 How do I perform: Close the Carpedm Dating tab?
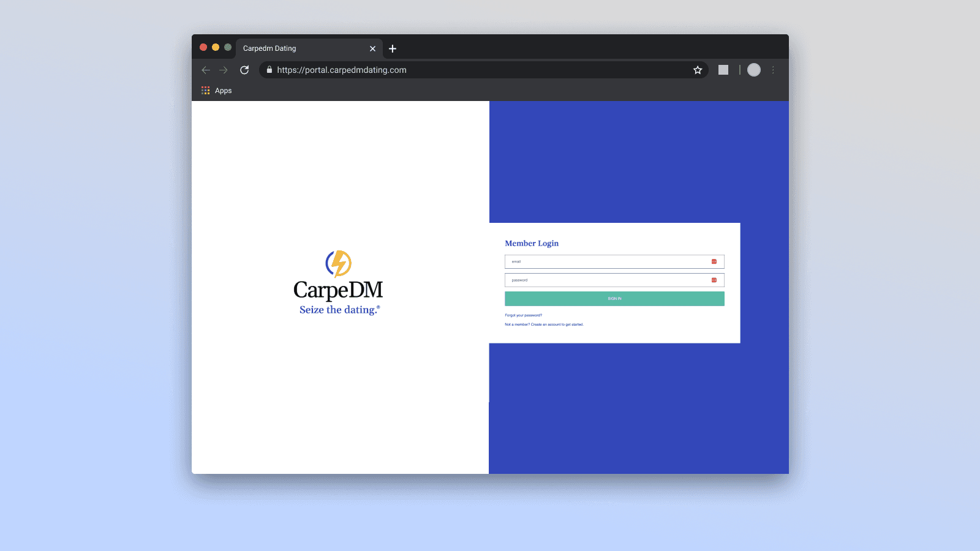(372, 48)
